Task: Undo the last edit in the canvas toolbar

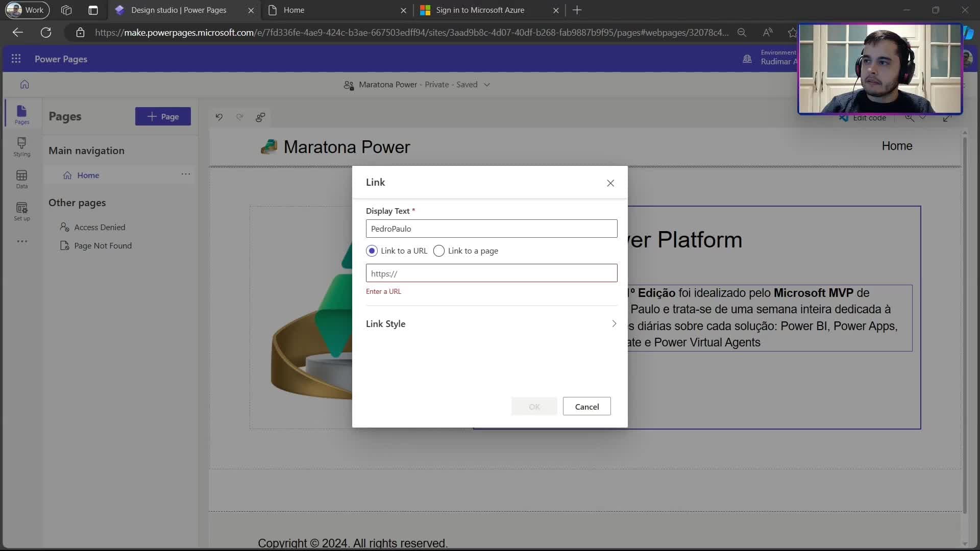Action: click(219, 117)
